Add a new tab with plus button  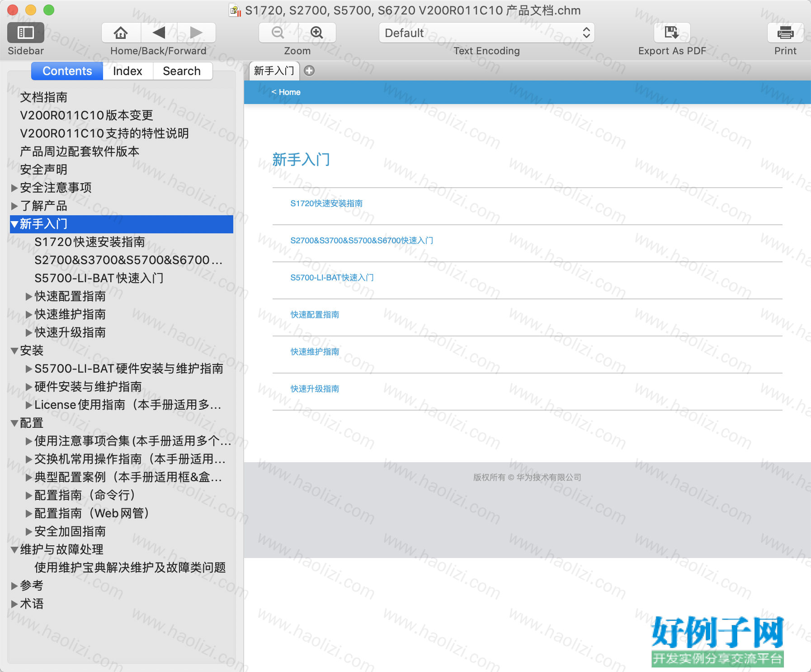point(309,71)
